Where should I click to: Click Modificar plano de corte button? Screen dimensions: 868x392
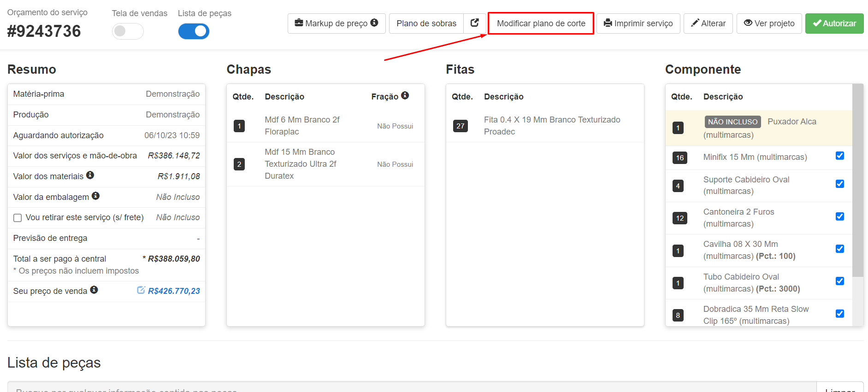[541, 23]
